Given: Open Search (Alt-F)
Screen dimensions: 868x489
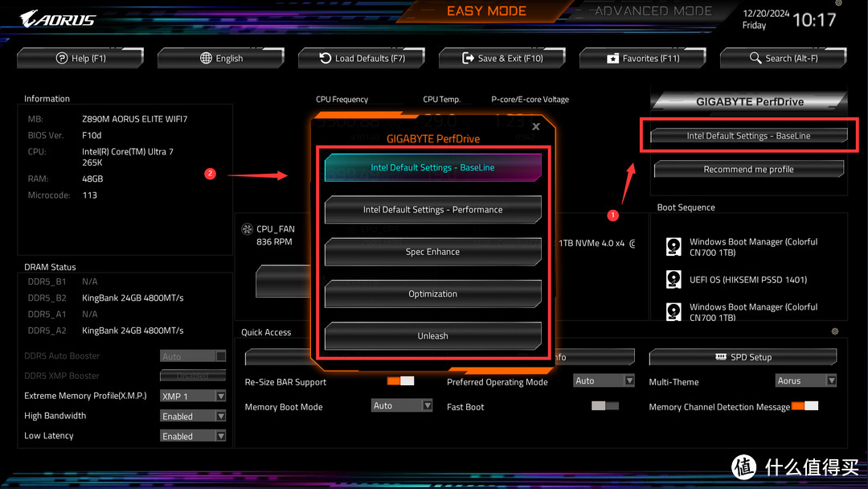Looking at the screenshot, I should 784,58.
